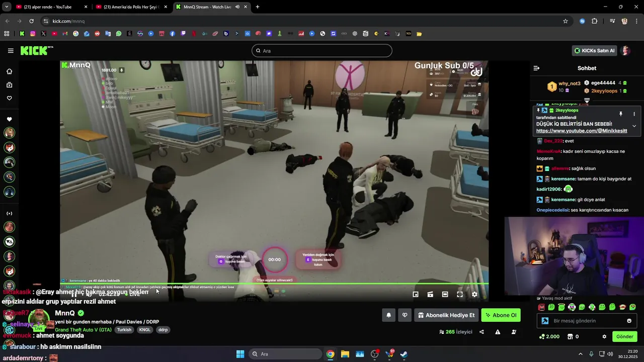Viewport: 644px width, 362px height.
Task: Unfollow with the broken heart button
Action: [x=405, y=315]
